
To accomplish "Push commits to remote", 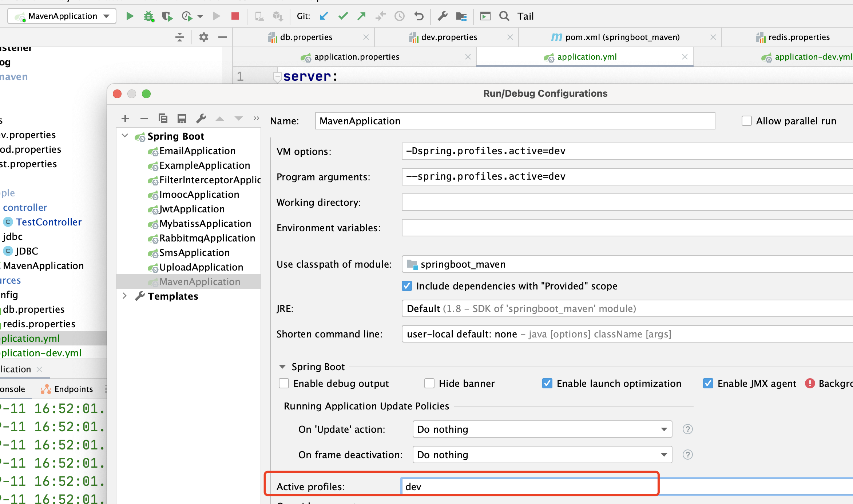I will click(x=361, y=16).
